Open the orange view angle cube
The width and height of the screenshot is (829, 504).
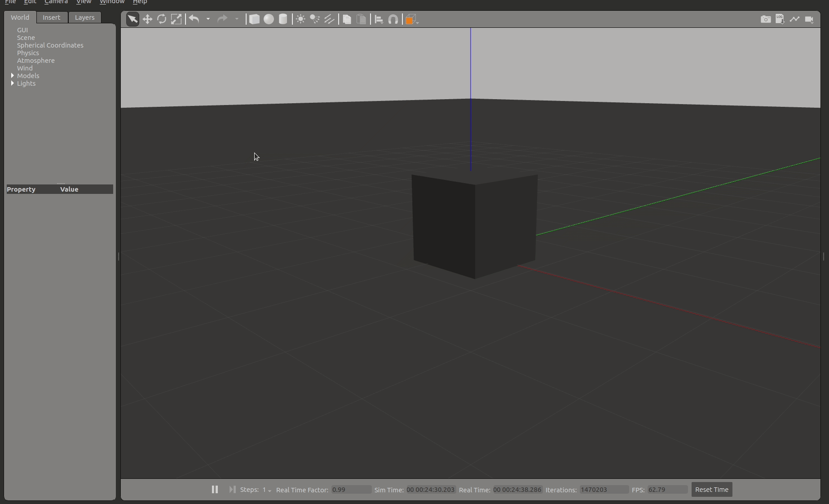coord(411,19)
